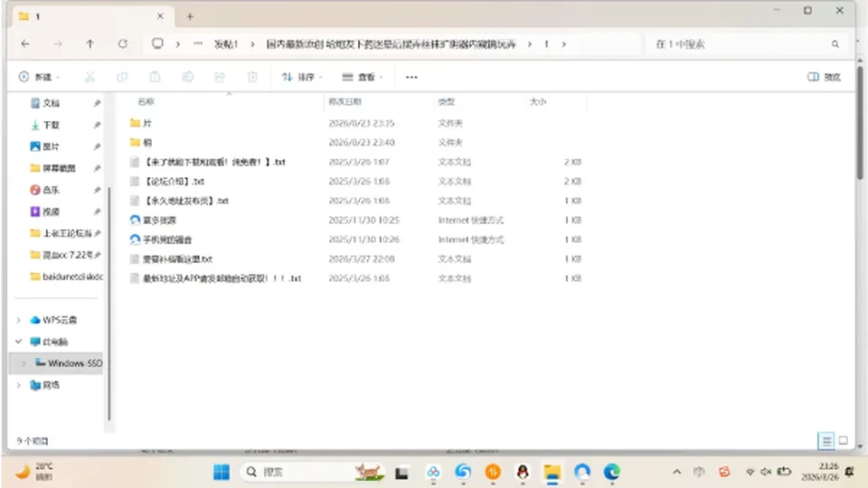The width and height of the screenshot is (868, 488).
Task: Select file 【永久地址发布页】.txt
Action: tap(186, 201)
